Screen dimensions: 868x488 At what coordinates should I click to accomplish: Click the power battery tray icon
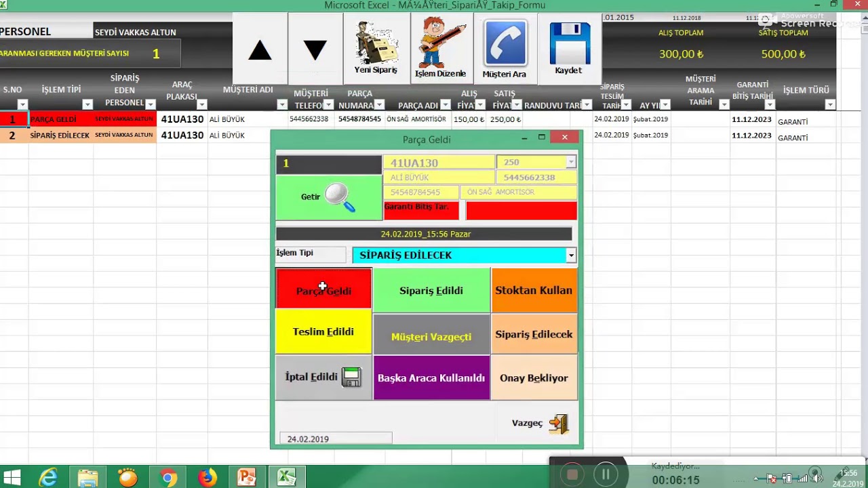(787, 479)
